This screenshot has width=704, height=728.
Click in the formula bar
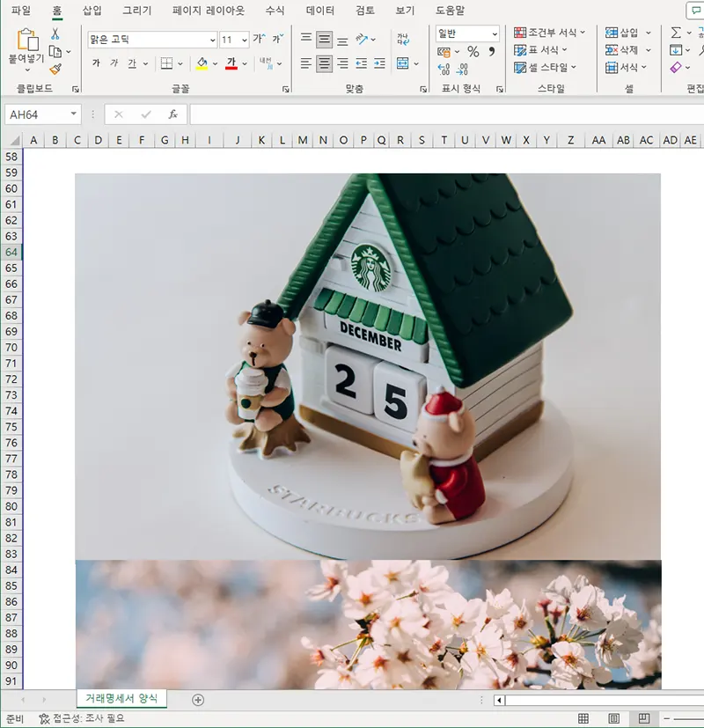click(x=446, y=114)
